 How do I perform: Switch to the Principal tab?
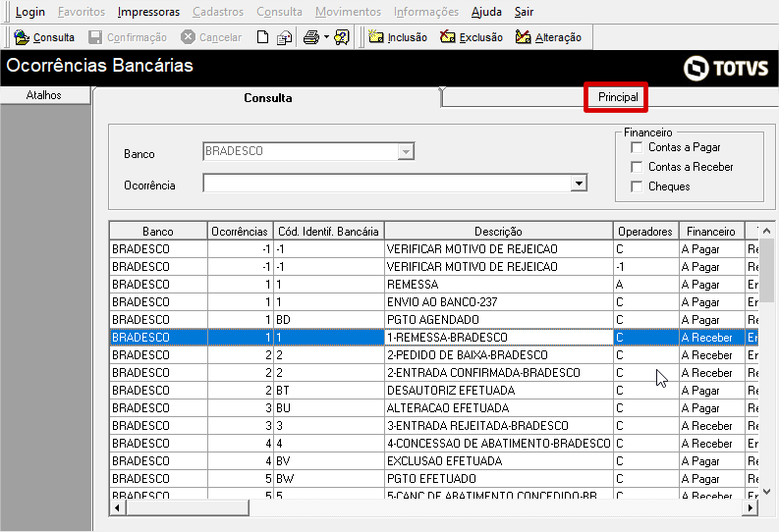(618, 97)
